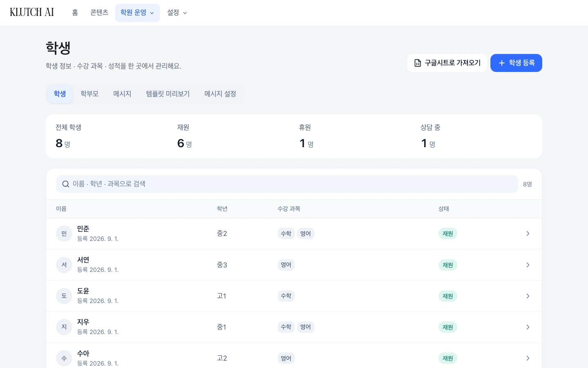
Task: Click the 상태 column header
Action: [x=444, y=209]
